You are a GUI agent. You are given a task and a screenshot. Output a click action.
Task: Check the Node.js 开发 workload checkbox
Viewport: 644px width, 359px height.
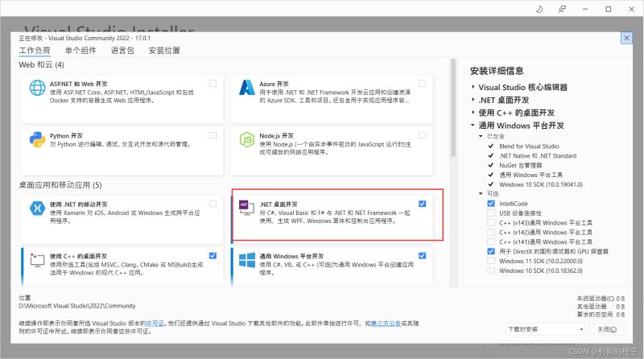pyautogui.click(x=422, y=135)
